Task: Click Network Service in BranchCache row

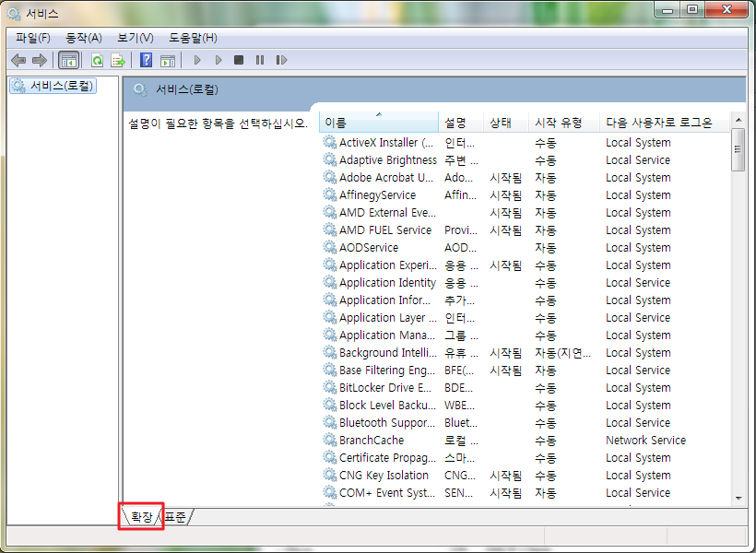Action: point(645,441)
